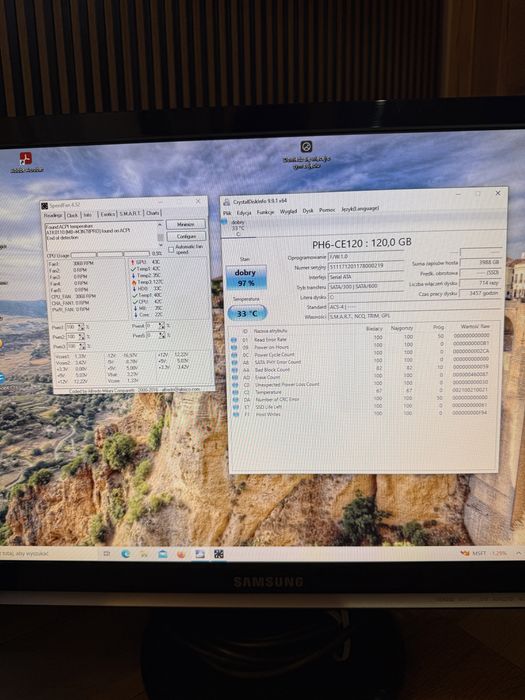Switch to SpeedFan Clock tab

[x=72, y=215]
